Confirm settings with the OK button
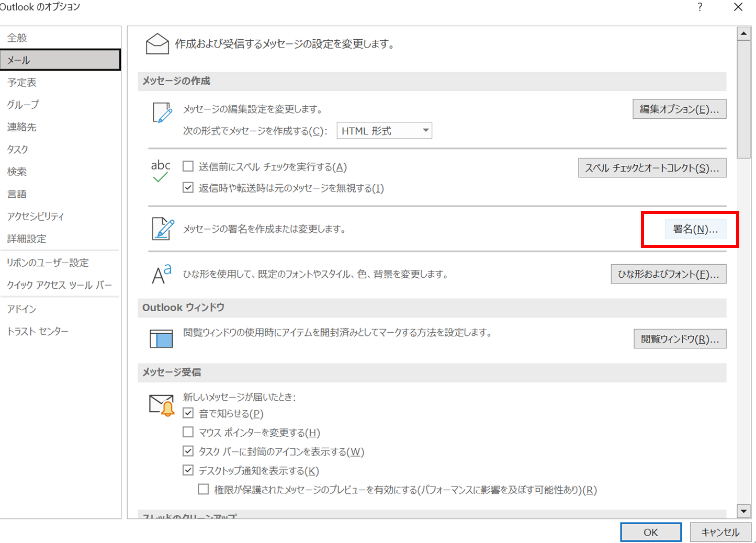The image size is (756, 543). pyautogui.click(x=651, y=532)
